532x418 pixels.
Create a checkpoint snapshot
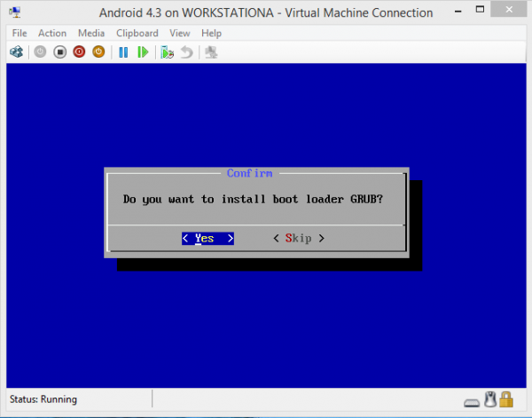[167, 52]
